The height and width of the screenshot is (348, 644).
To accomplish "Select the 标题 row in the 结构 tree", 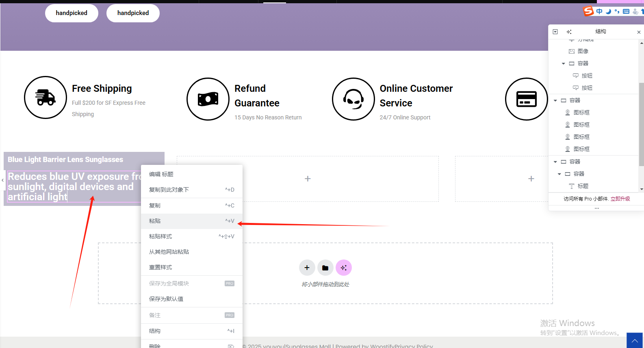I will (594, 186).
